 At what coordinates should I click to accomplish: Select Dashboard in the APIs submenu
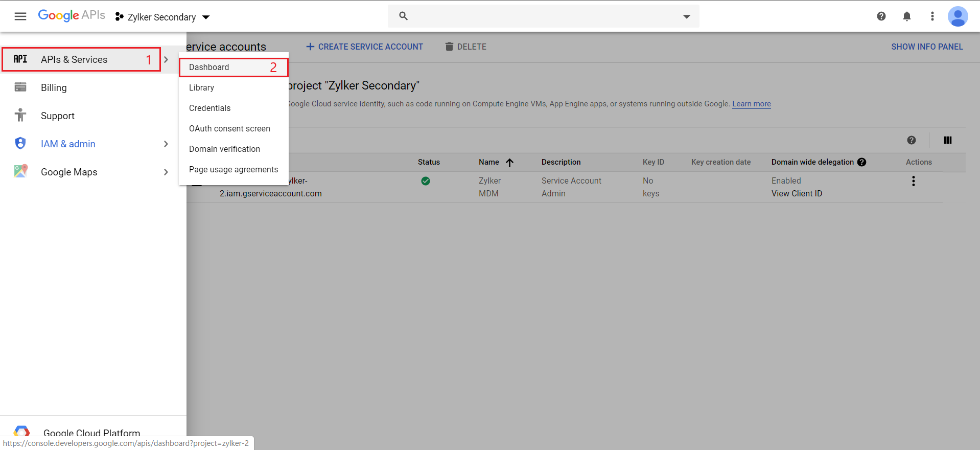pos(234,67)
